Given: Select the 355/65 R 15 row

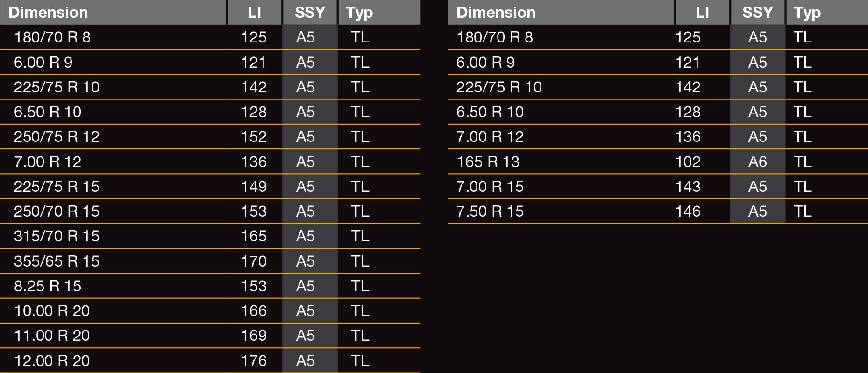Looking at the screenshot, I should (x=210, y=261).
